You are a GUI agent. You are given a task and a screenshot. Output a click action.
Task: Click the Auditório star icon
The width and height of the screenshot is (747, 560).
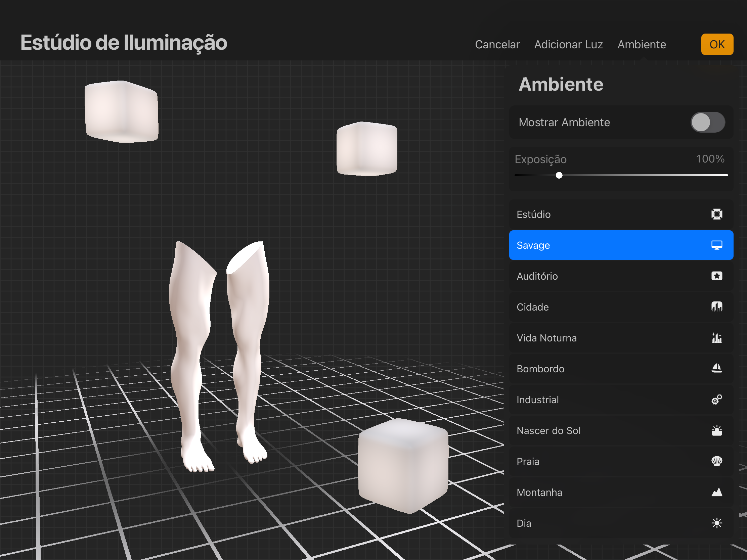coord(716,276)
